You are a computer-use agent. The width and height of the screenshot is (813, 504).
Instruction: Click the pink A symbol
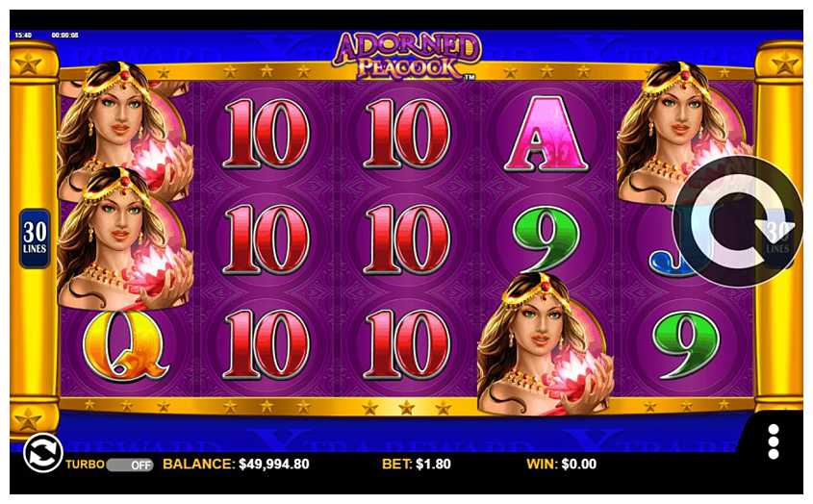point(546,134)
